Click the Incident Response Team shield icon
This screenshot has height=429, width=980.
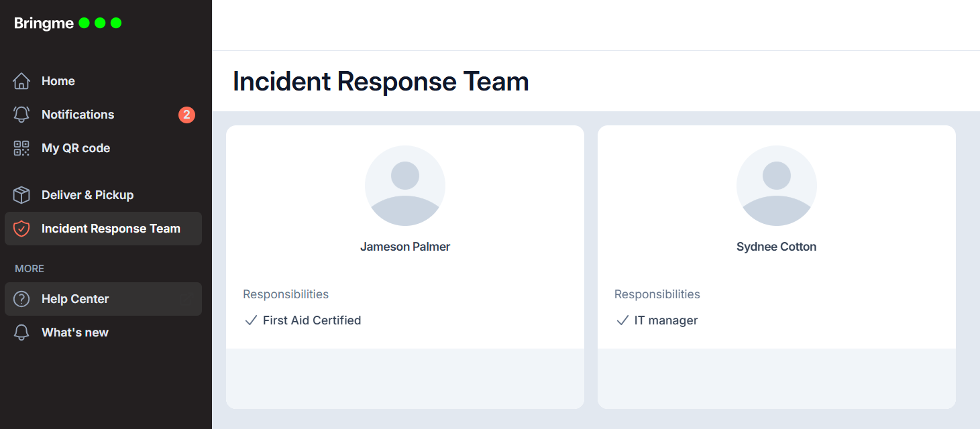pos(21,229)
